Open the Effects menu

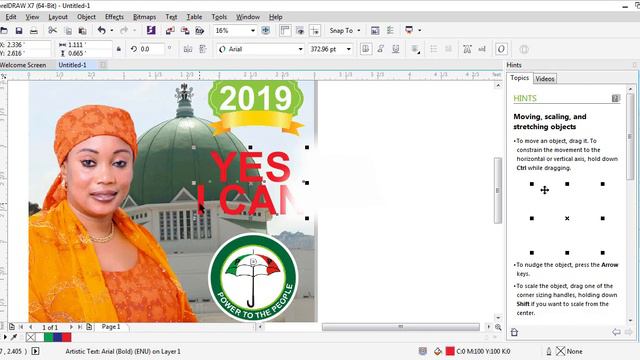(114, 17)
